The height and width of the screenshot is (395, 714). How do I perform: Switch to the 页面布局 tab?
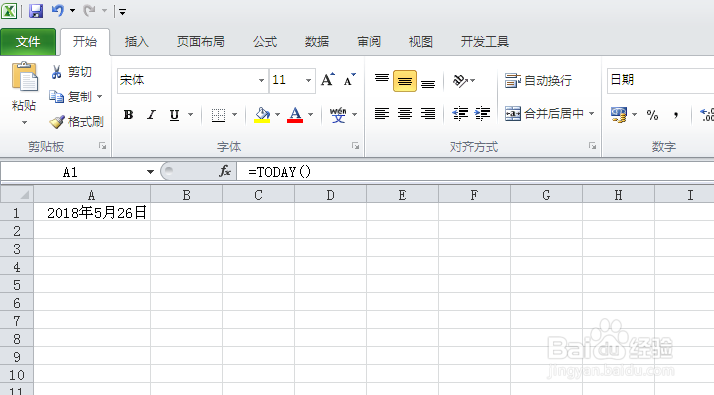(200, 42)
